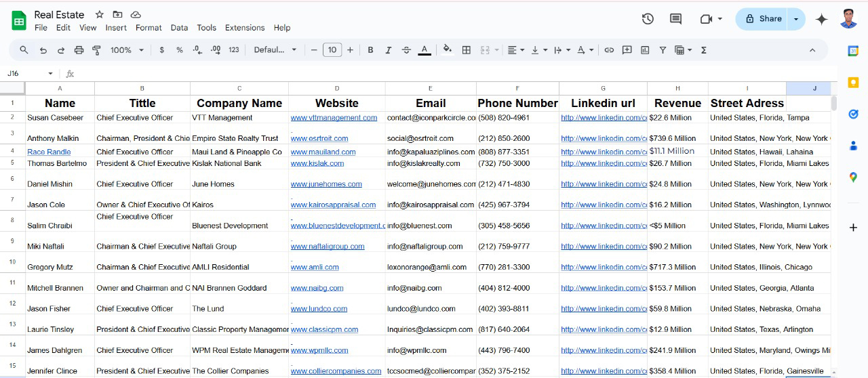Open the comments panel icon
868x378 pixels.
pos(675,19)
